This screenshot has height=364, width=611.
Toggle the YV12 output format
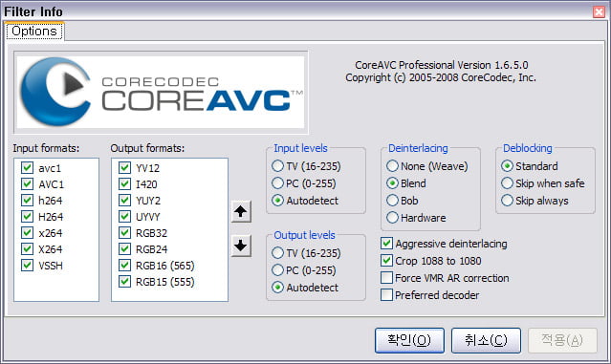click(x=124, y=168)
